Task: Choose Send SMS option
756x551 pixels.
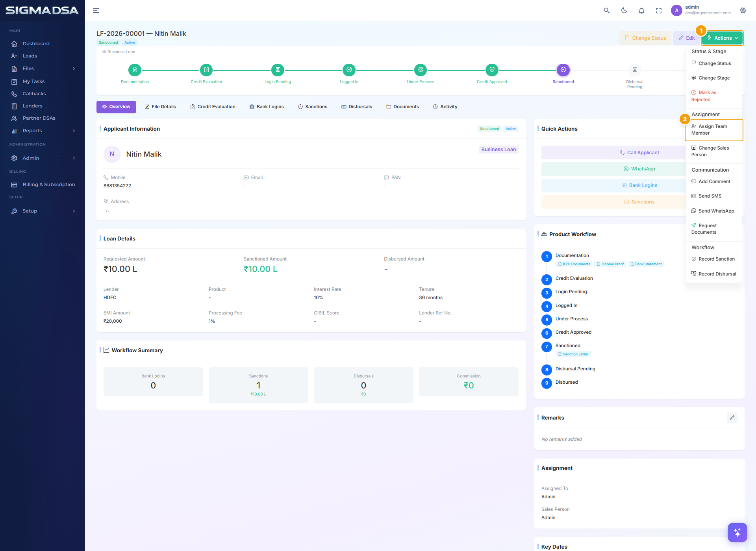Action: 714,196
